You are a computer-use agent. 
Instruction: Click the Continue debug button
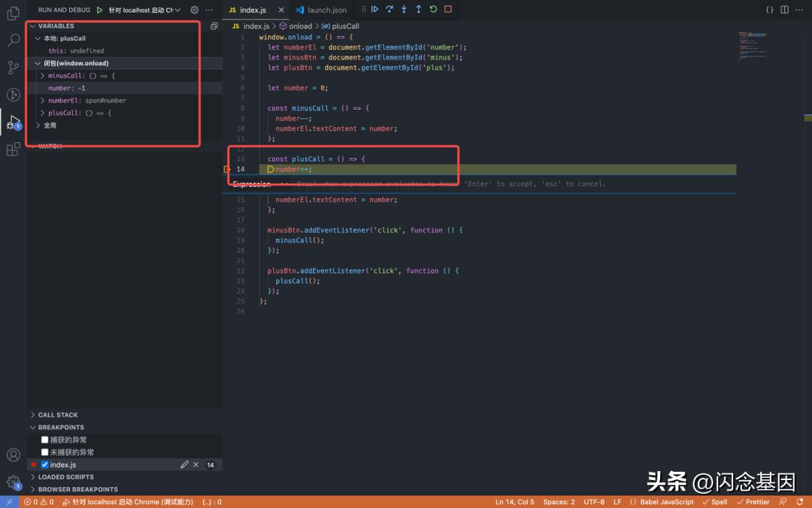click(374, 10)
